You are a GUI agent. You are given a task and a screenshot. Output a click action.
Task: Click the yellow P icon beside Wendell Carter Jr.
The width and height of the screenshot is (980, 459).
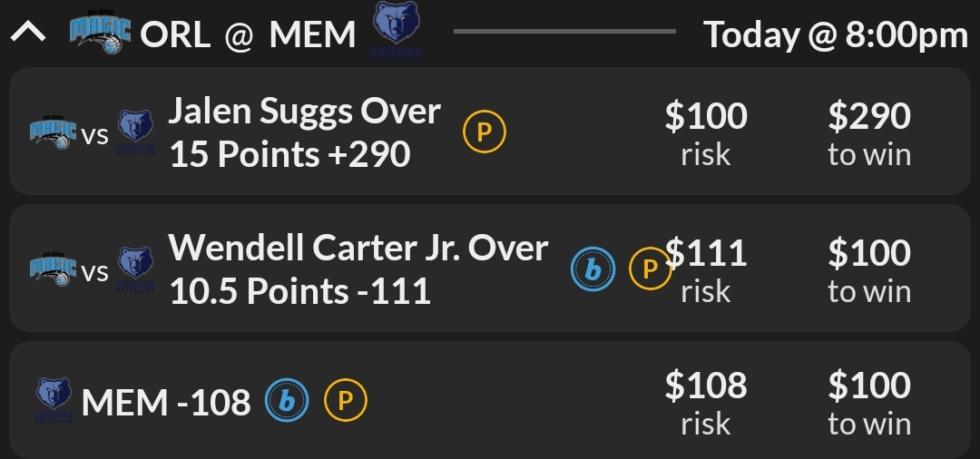tap(650, 269)
